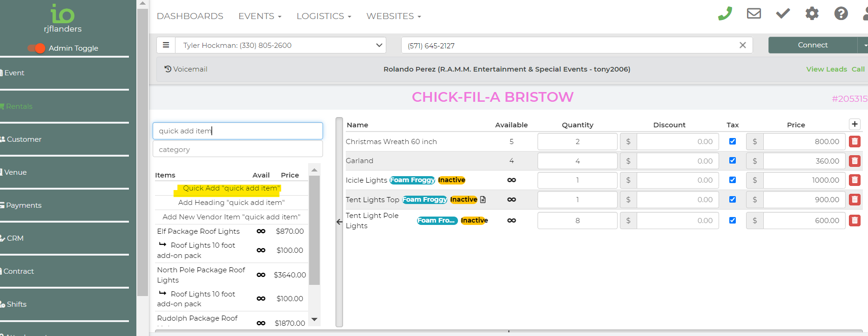
Task: Clear the phone number field with X
Action: pos(742,45)
